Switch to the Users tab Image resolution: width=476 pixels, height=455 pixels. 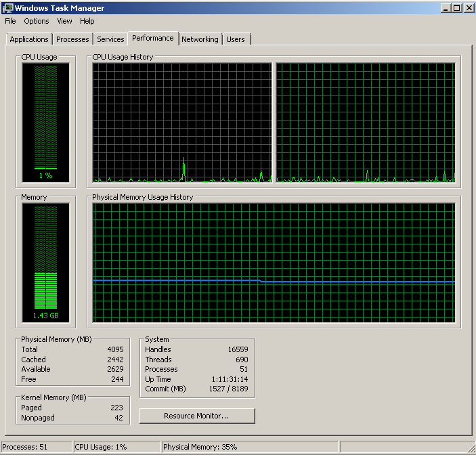click(236, 39)
